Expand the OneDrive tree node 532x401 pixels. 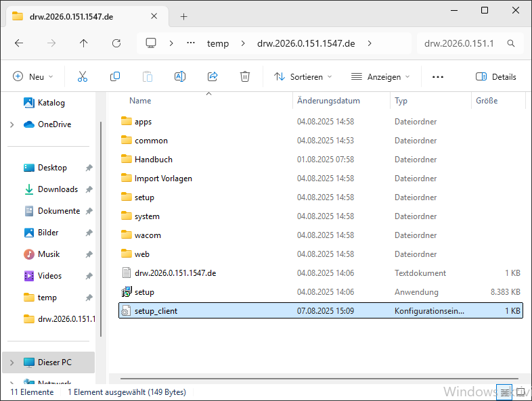click(x=12, y=124)
